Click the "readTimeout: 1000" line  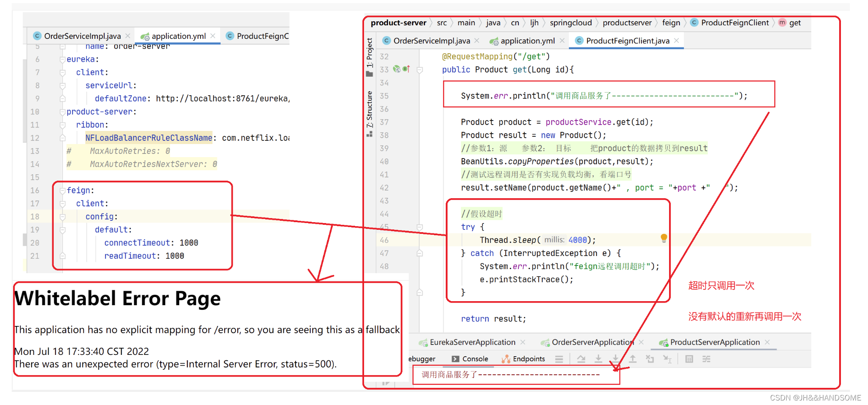144,256
